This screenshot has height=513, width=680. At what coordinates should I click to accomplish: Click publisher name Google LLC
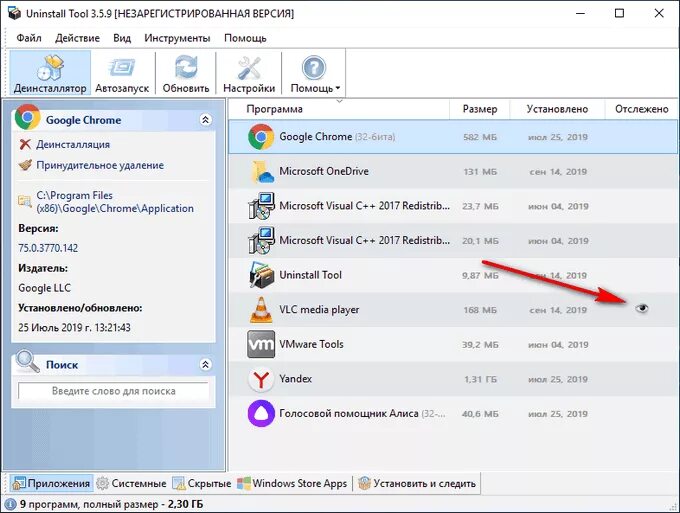click(44, 288)
